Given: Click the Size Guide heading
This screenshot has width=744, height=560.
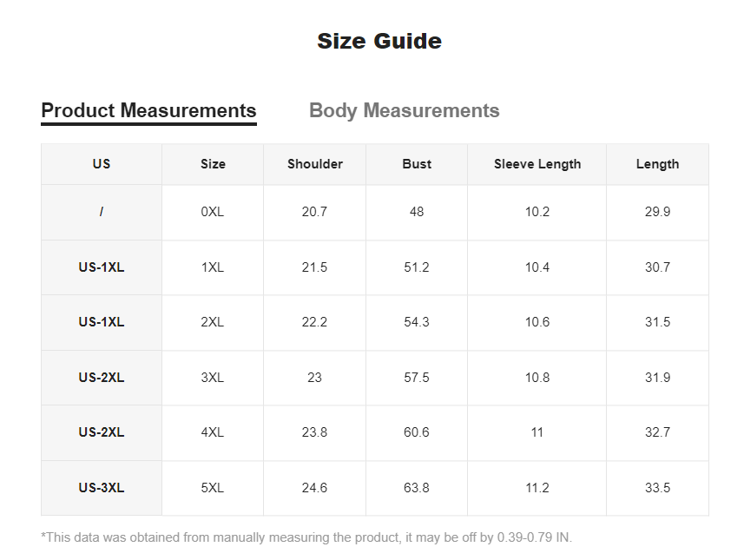Looking at the screenshot, I should click(x=379, y=41).
